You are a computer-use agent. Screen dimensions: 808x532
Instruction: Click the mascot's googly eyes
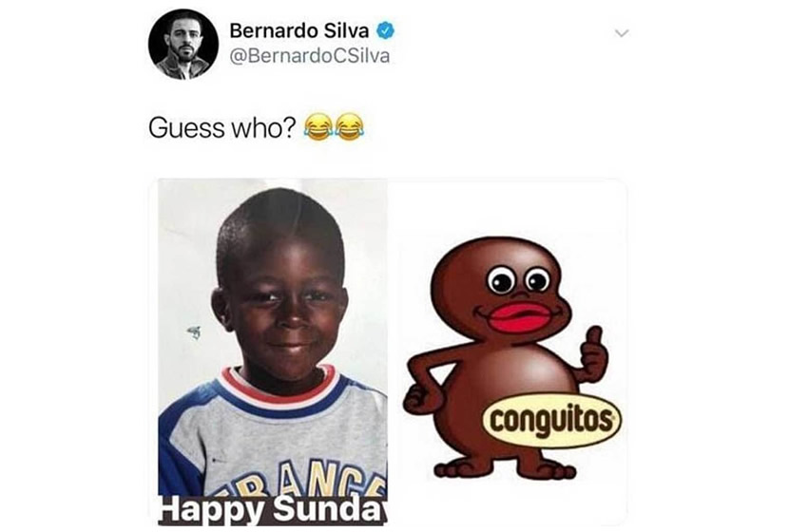[519, 279]
